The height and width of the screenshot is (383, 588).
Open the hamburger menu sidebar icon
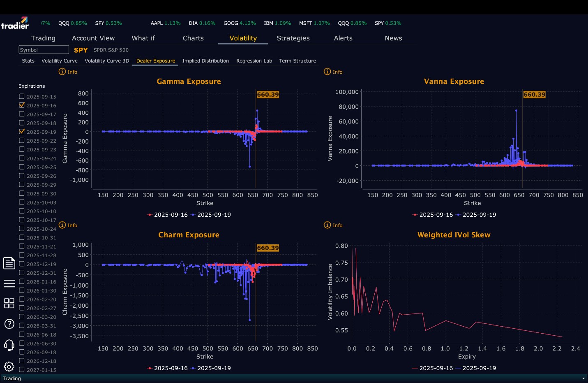(x=9, y=283)
